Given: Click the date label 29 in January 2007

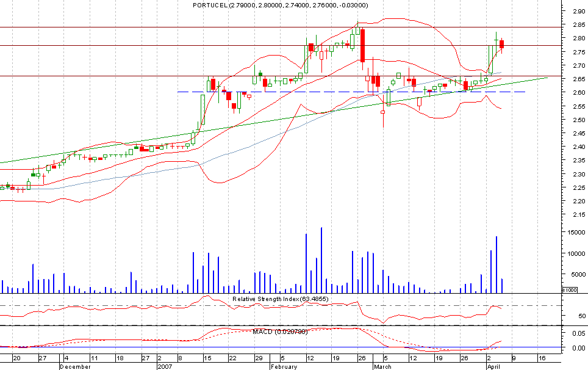Looking at the screenshot, I should pos(259,358).
